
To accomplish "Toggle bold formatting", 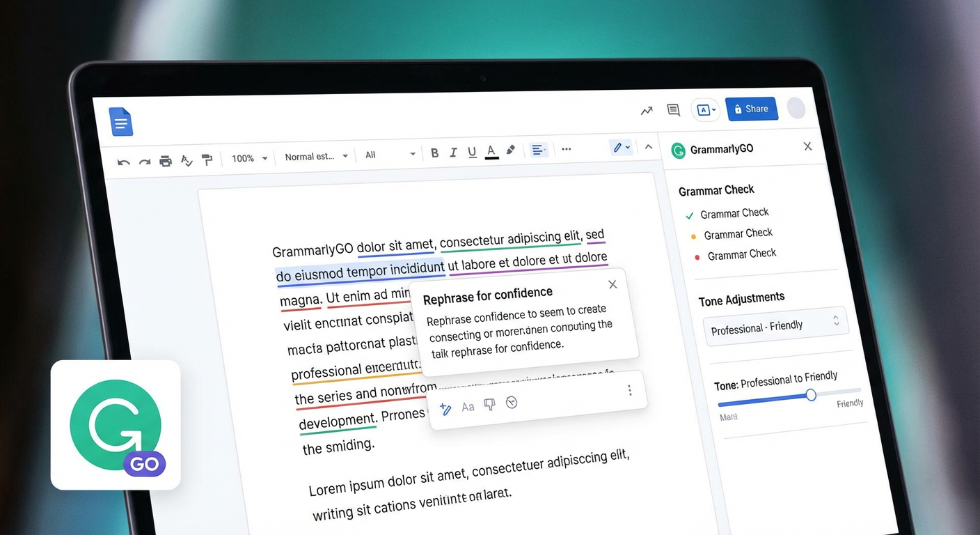I will (x=435, y=153).
